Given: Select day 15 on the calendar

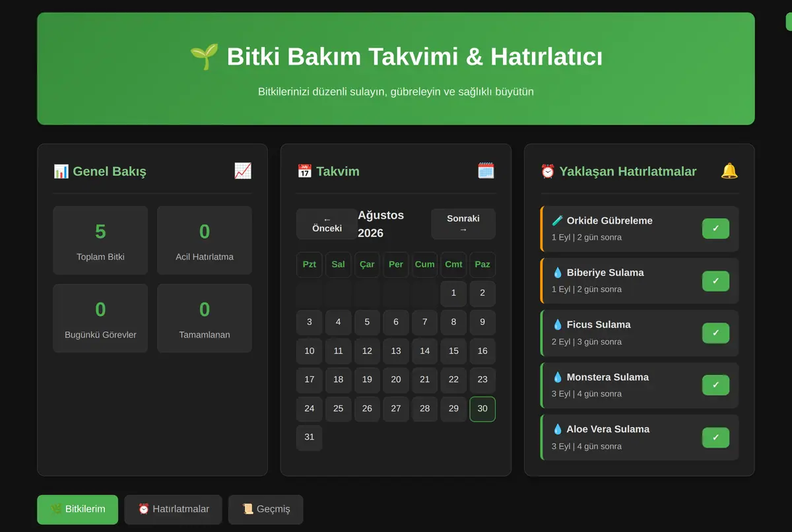Looking at the screenshot, I should tap(453, 351).
